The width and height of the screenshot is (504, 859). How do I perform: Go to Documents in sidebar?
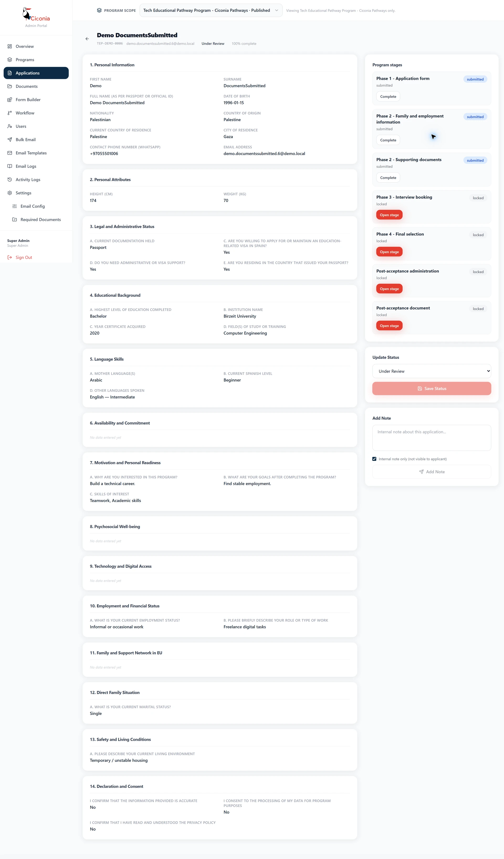pyautogui.click(x=36, y=86)
